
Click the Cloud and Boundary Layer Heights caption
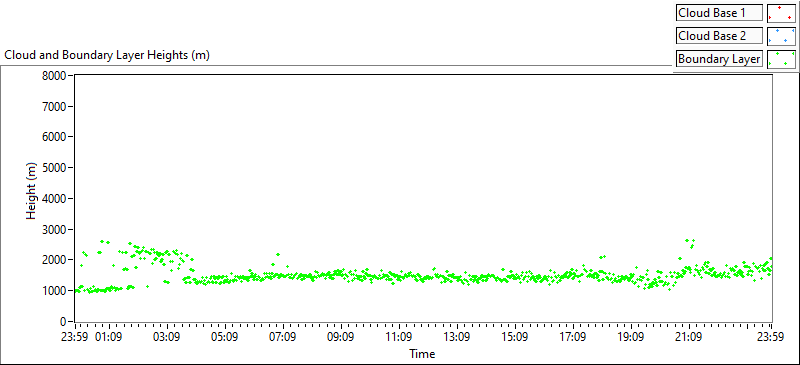click(107, 55)
